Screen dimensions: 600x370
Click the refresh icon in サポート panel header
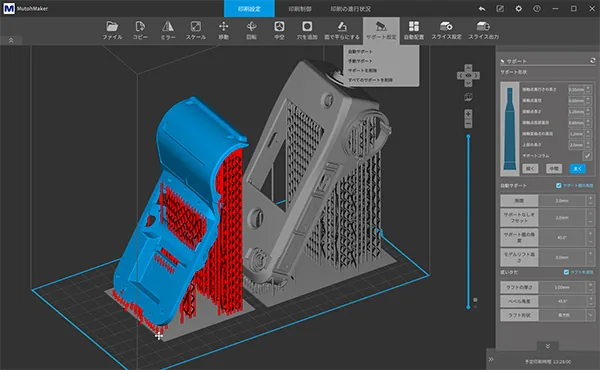pyautogui.click(x=592, y=60)
